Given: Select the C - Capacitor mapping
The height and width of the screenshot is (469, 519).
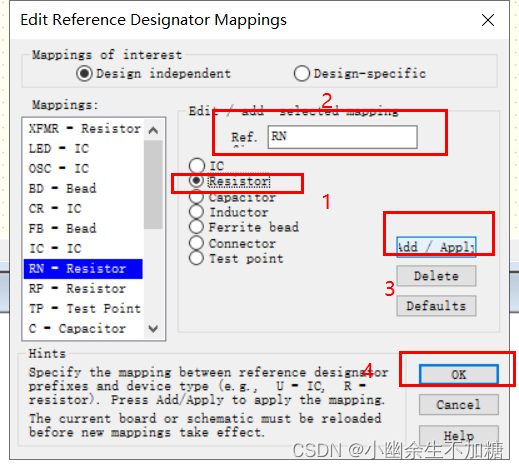Looking at the screenshot, I should pyautogui.click(x=83, y=328).
